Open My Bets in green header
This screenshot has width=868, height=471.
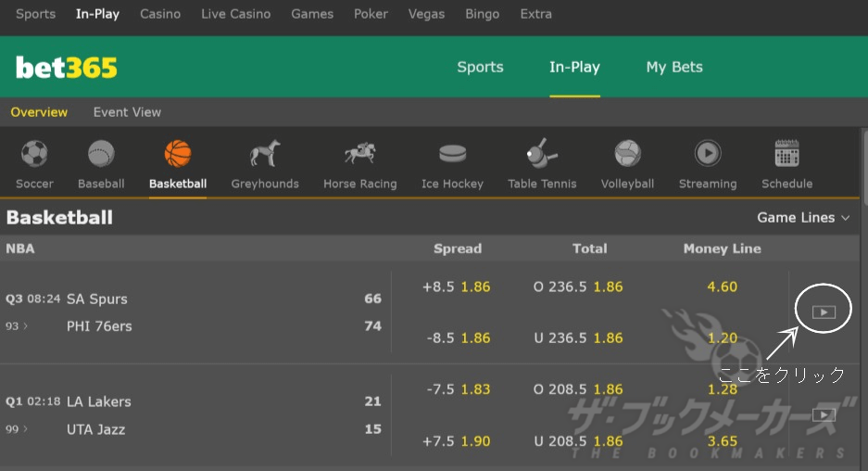coord(674,67)
